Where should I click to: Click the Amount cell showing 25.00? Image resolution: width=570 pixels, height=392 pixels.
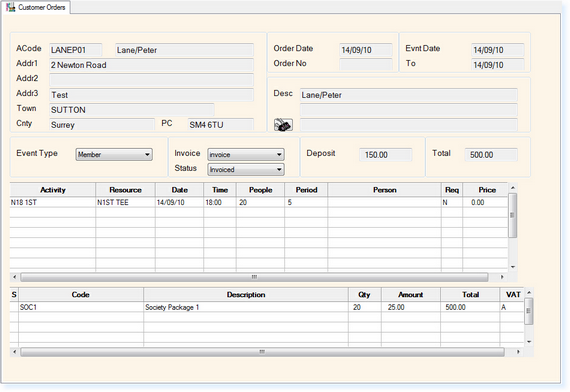(x=411, y=307)
